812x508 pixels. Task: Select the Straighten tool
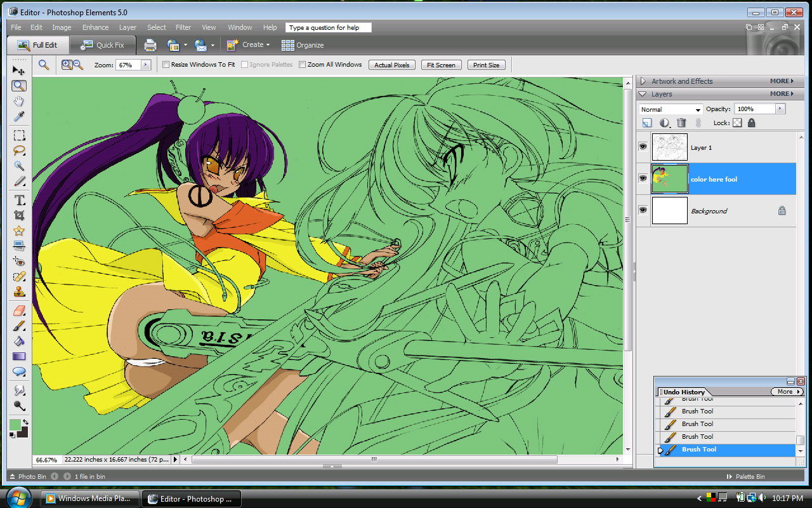[19, 246]
